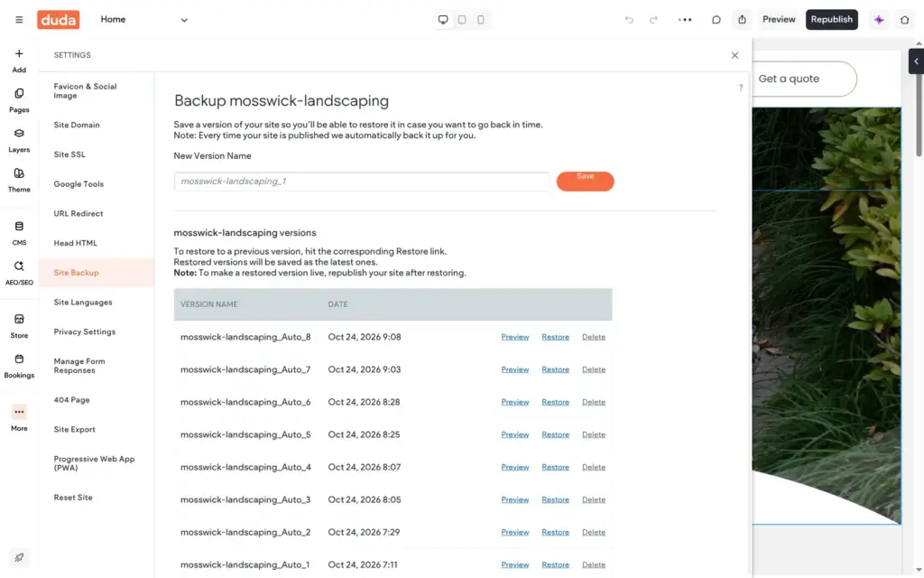Click the orange Save button
Image resolution: width=924 pixels, height=578 pixels.
(585, 181)
